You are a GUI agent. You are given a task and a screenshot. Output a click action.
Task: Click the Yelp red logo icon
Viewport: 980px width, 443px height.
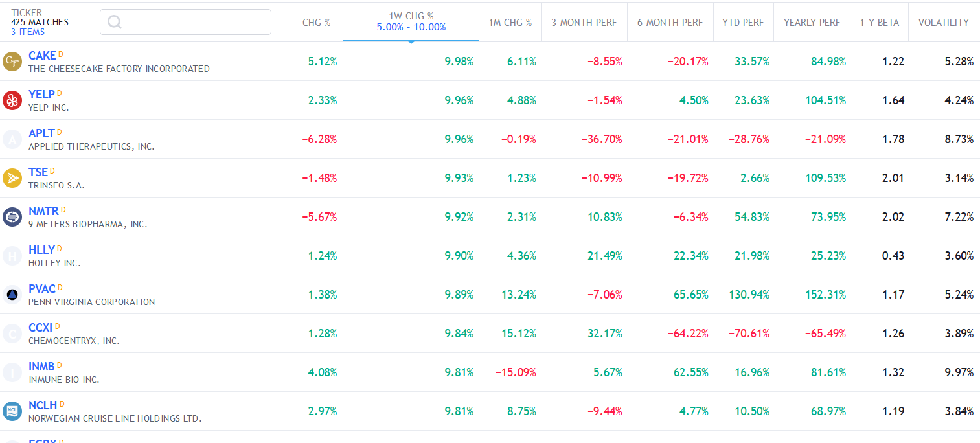12,100
